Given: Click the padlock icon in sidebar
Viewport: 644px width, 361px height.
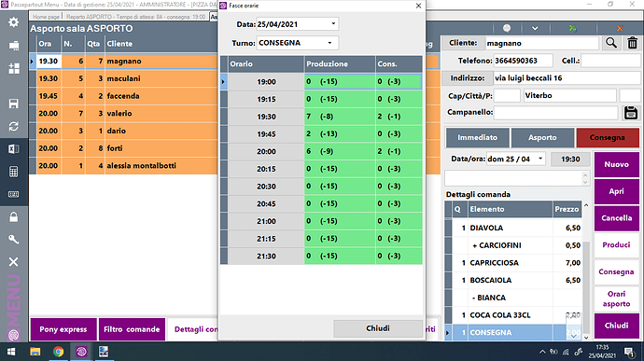Looking at the screenshot, I should tap(14, 216).
